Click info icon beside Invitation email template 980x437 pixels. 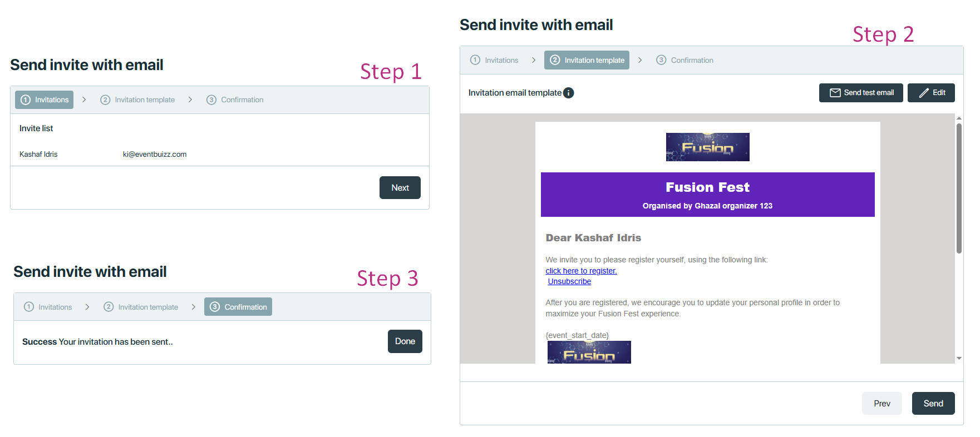[x=568, y=93]
